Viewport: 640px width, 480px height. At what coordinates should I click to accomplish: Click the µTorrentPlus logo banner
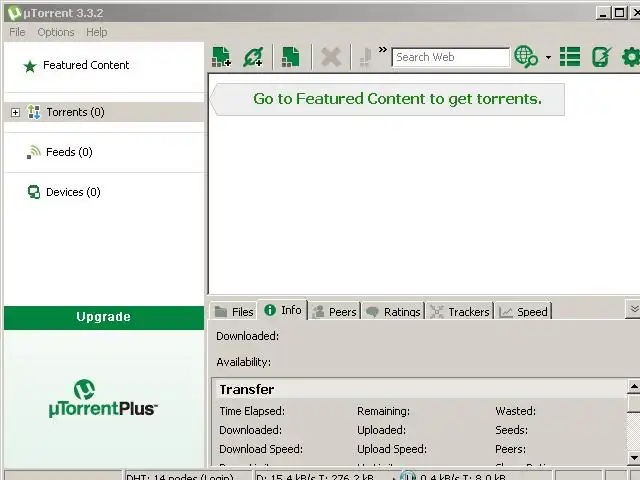(x=104, y=398)
